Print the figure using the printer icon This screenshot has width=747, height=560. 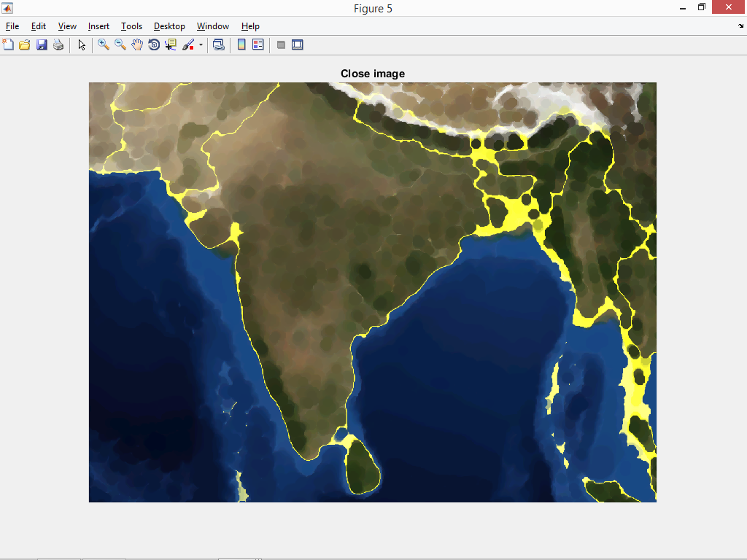58,44
